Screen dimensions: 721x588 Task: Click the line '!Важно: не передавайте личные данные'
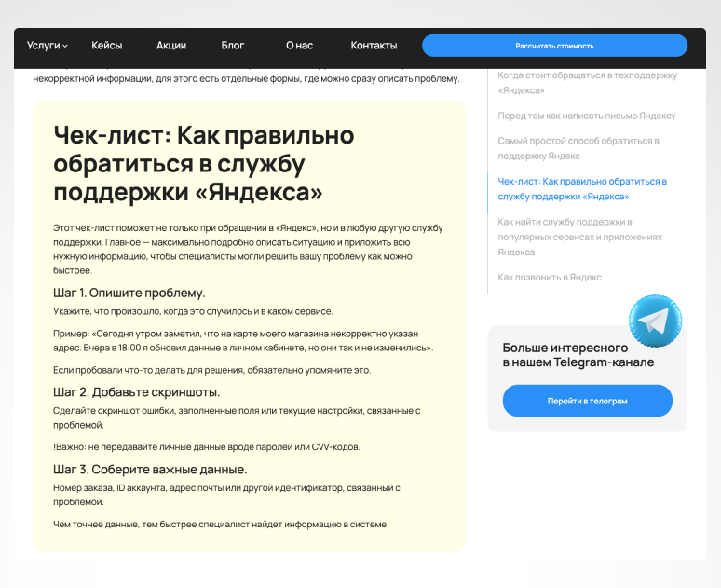tap(207, 446)
